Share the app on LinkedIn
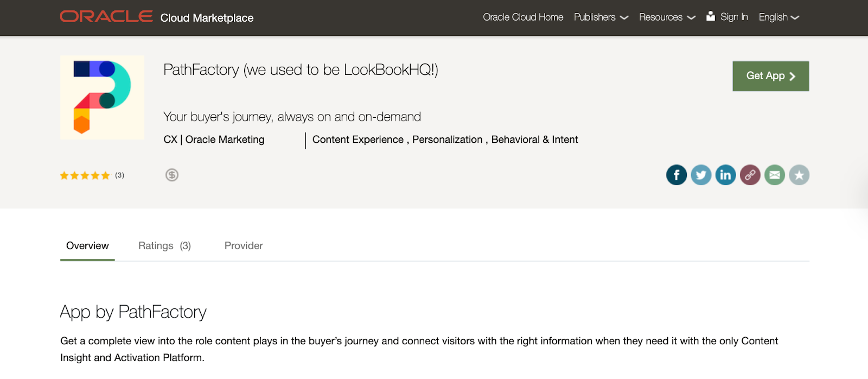The height and width of the screenshot is (379, 868). click(725, 175)
